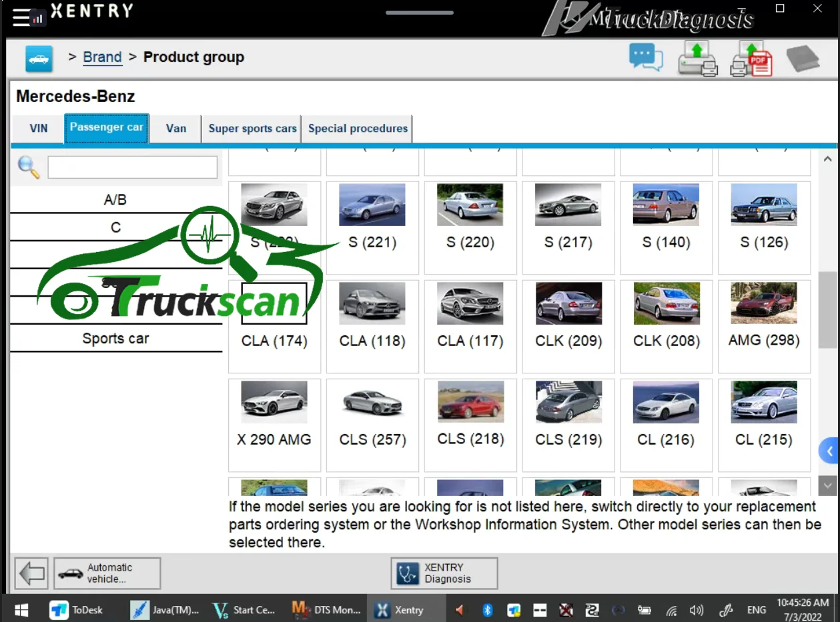The image size is (840, 622).
Task: Open Start Ce... app in taskbar
Action: pos(244,609)
